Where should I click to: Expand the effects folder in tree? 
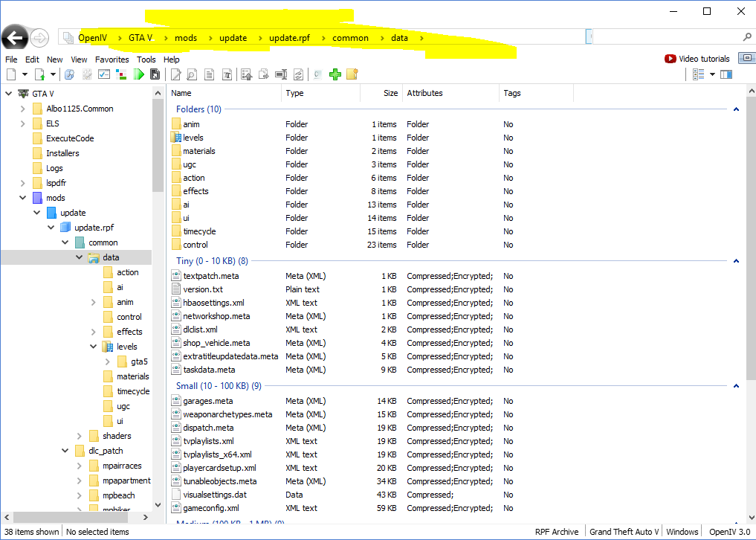coord(93,332)
